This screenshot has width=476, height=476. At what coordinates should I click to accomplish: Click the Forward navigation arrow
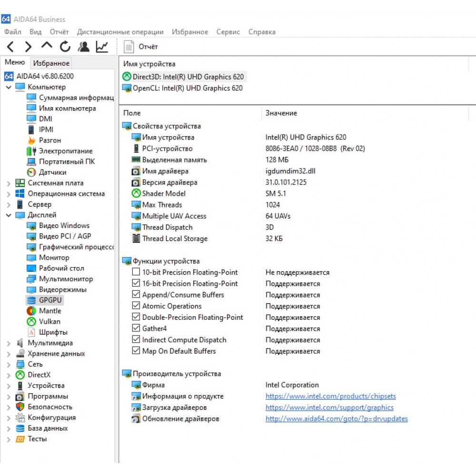(28, 47)
